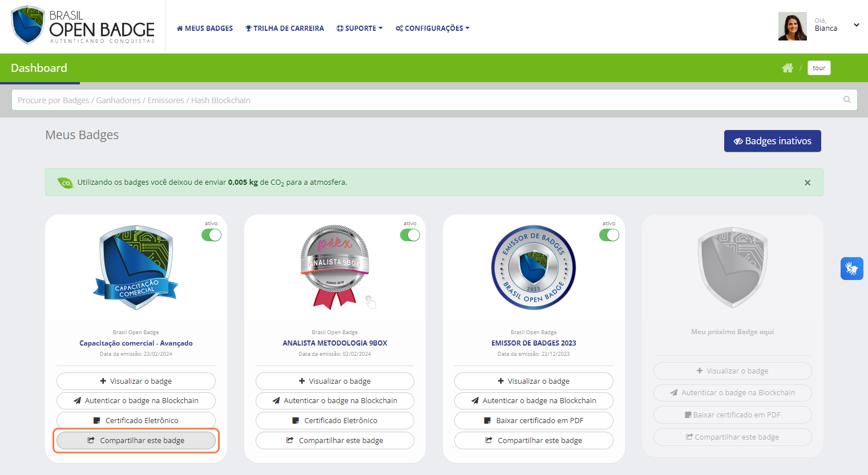868x475 pixels.
Task: Click the CO2 leaf icon
Action: (x=65, y=182)
